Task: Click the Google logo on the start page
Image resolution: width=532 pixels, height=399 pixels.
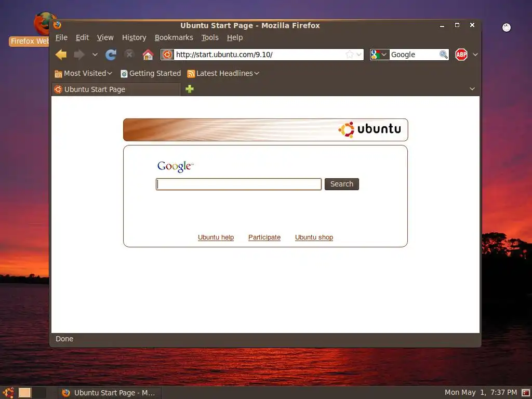Action: [x=176, y=166]
